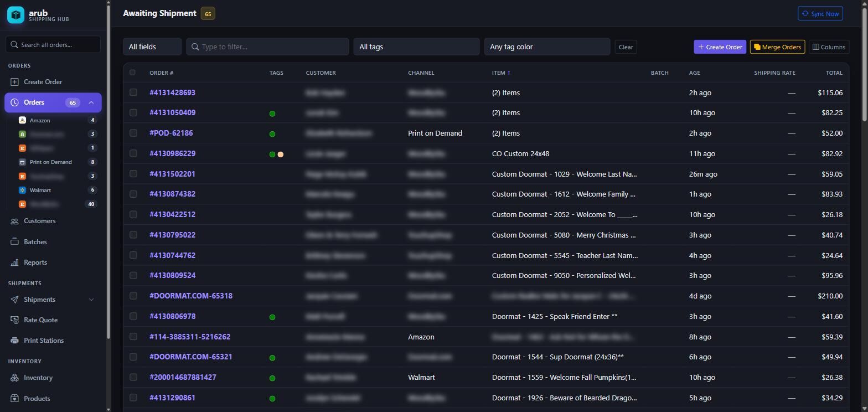The width and height of the screenshot is (868, 412).
Task: Click the Print on Demand channel icon
Action: [22, 162]
